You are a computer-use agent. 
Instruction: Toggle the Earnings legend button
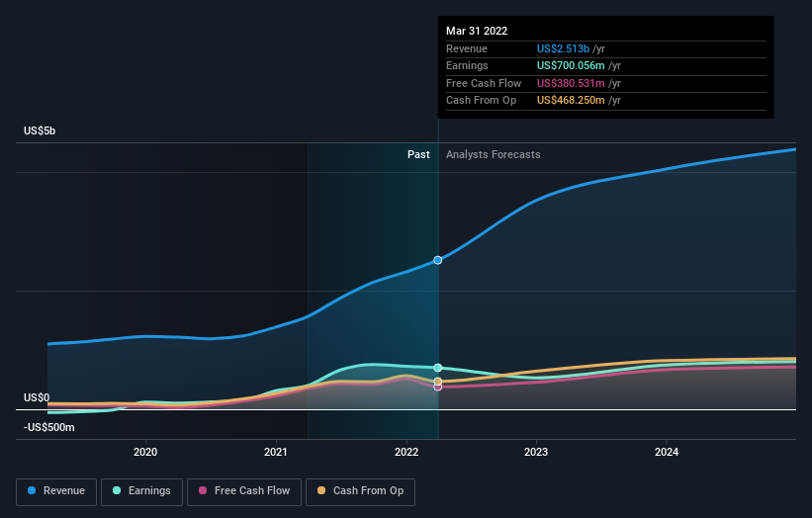click(x=141, y=491)
